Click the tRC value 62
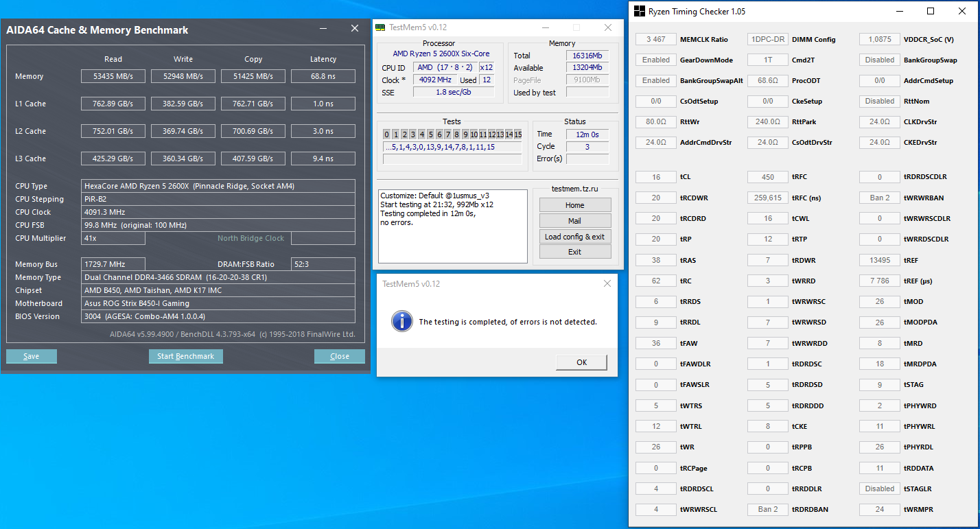 (656, 281)
